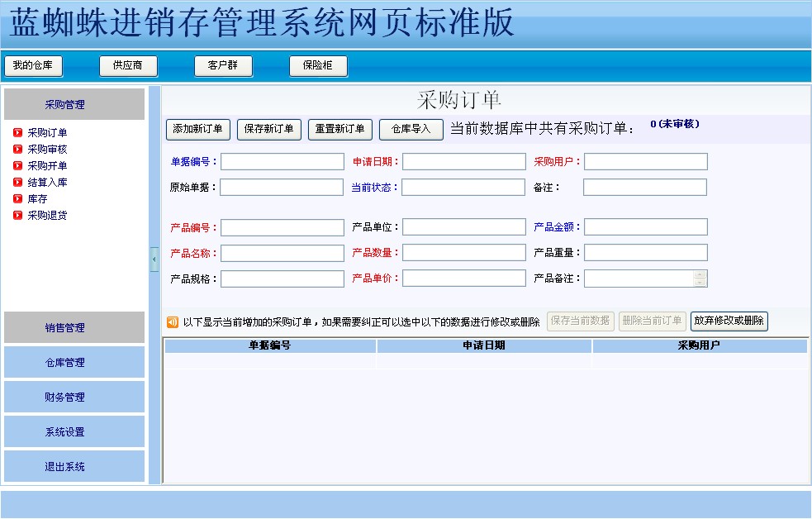Expand the 财务管理 menu section
The width and height of the screenshot is (812, 519).
[x=74, y=397]
